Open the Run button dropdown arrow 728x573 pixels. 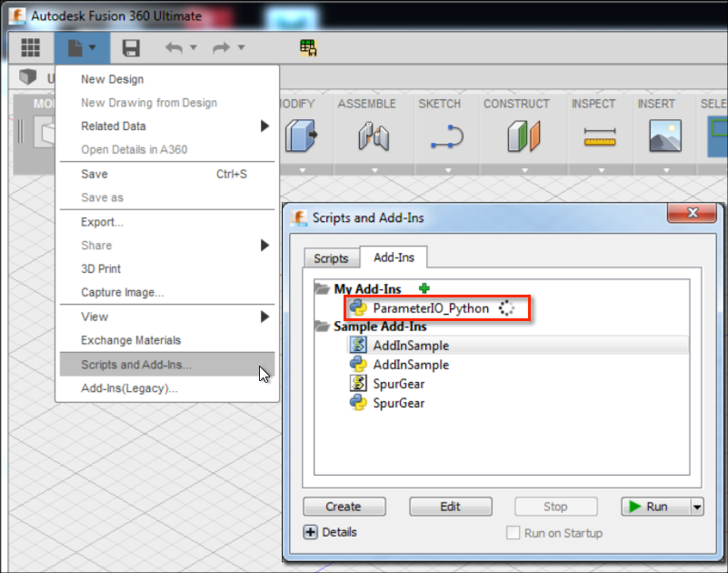pos(697,507)
